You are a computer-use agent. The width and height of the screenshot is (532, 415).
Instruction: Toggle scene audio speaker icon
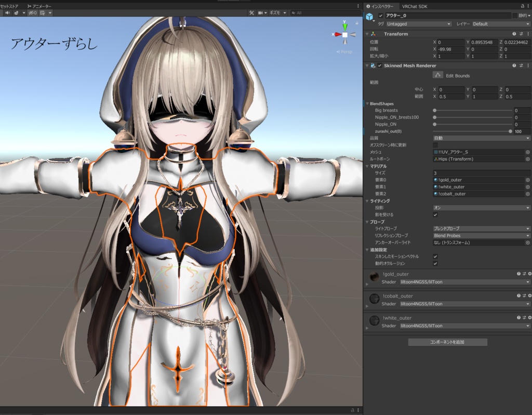point(7,13)
